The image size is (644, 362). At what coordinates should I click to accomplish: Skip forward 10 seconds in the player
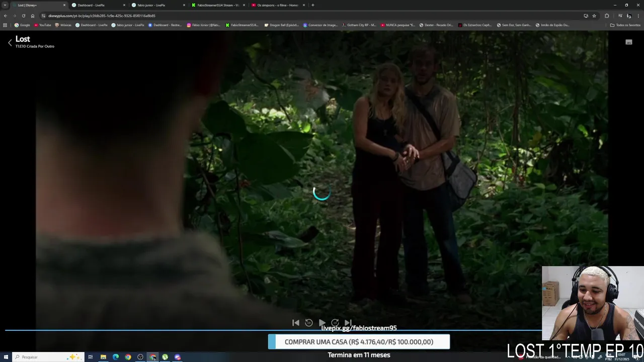(x=335, y=323)
